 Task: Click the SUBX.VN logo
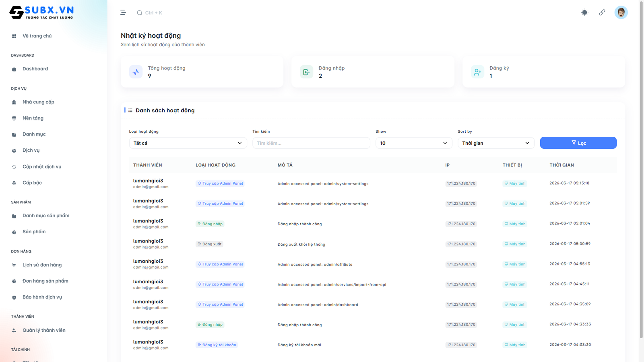pyautogui.click(x=41, y=12)
